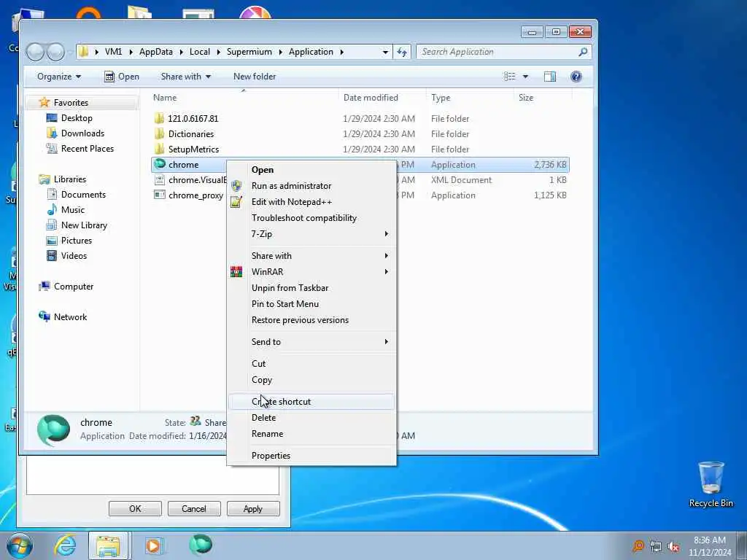Click the Explorer help icon

click(576, 77)
